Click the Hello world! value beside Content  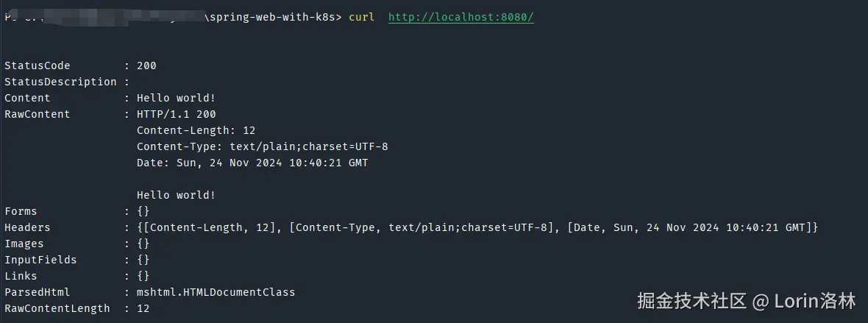pos(176,98)
